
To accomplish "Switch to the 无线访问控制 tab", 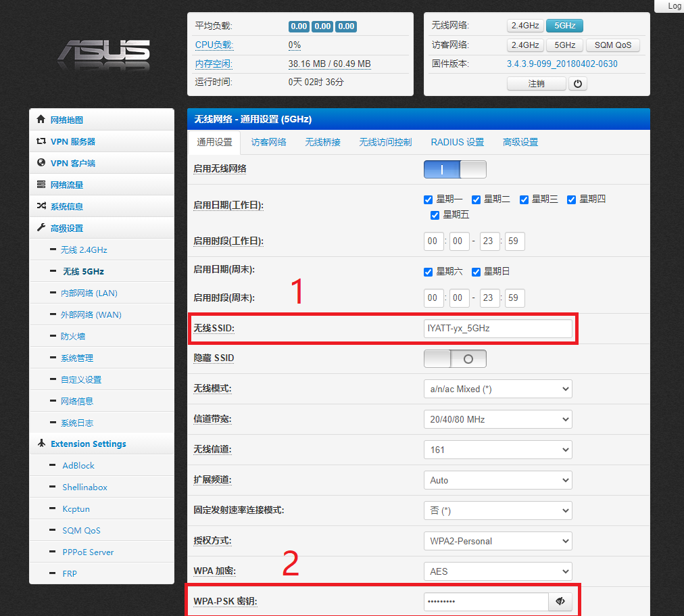I will coord(385,142).
